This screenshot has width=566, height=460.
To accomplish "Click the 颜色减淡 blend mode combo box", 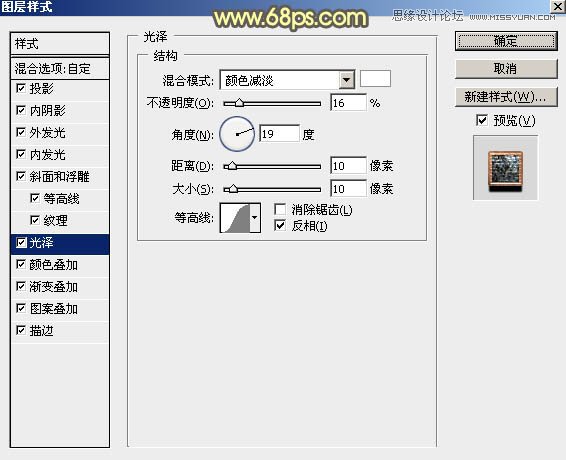I will (x=287, y=80).
